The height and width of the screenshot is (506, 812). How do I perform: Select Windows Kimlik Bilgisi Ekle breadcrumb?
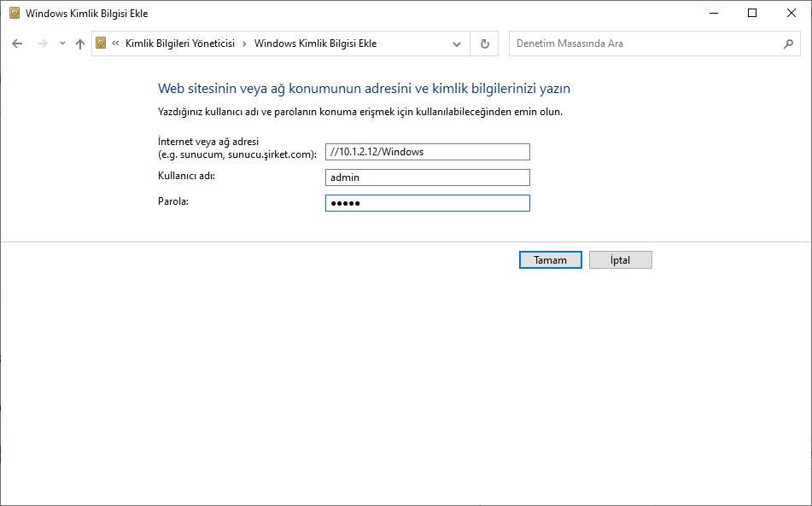(315, 44)
